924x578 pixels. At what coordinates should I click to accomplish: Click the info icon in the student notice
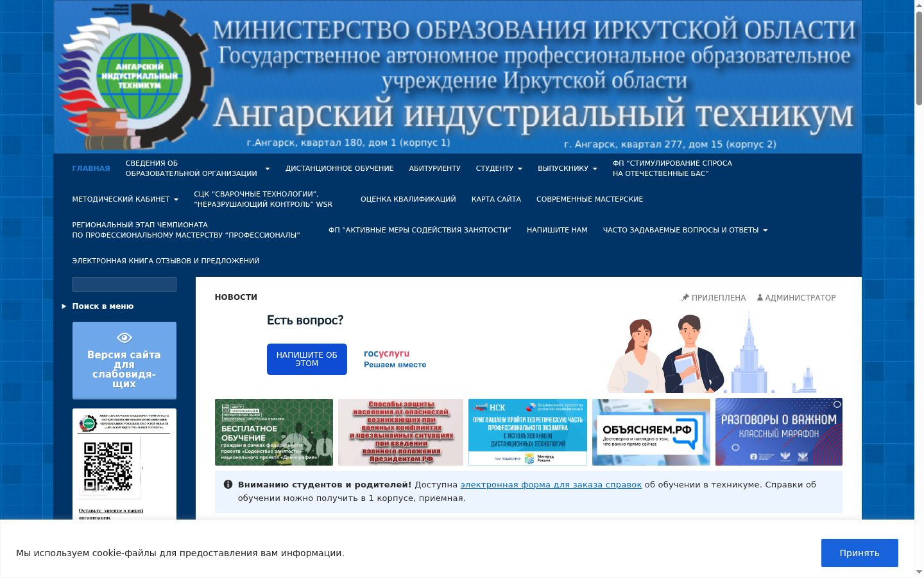tap(228, 484)
